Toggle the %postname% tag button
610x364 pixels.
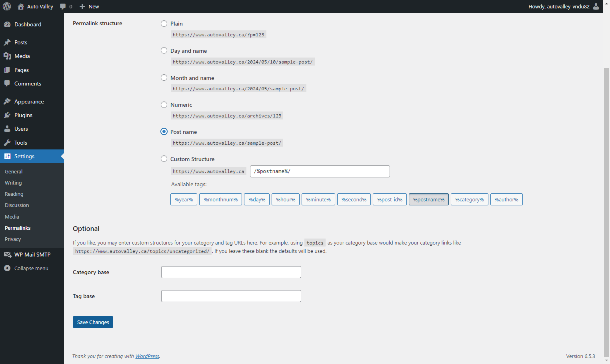tap(429, 199)
